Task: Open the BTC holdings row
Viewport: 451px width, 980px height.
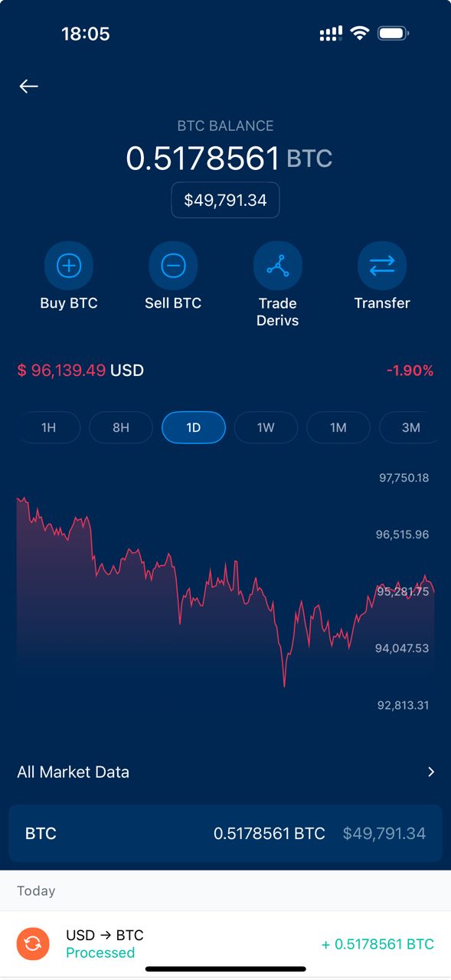Action: [x=225, y=833]
